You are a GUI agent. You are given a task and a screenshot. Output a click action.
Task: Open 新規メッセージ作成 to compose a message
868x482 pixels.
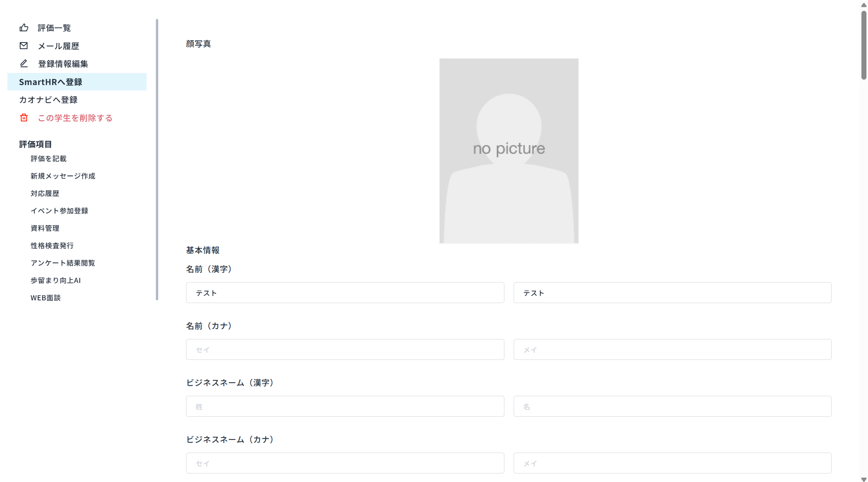pos(63,176)
